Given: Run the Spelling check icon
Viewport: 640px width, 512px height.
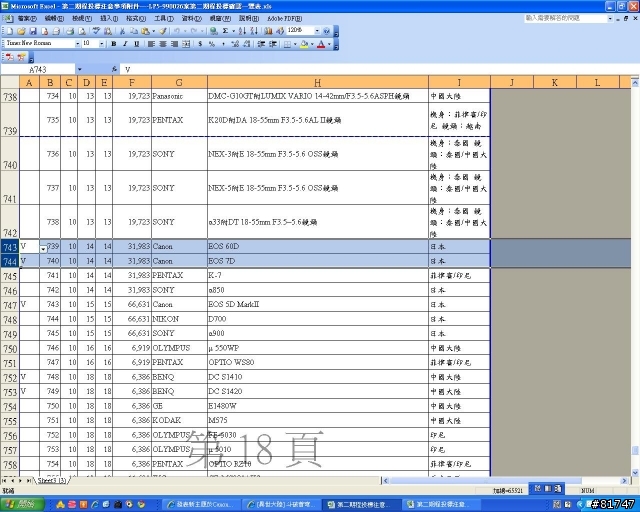Looking at the screenshot, I should 96,31.
